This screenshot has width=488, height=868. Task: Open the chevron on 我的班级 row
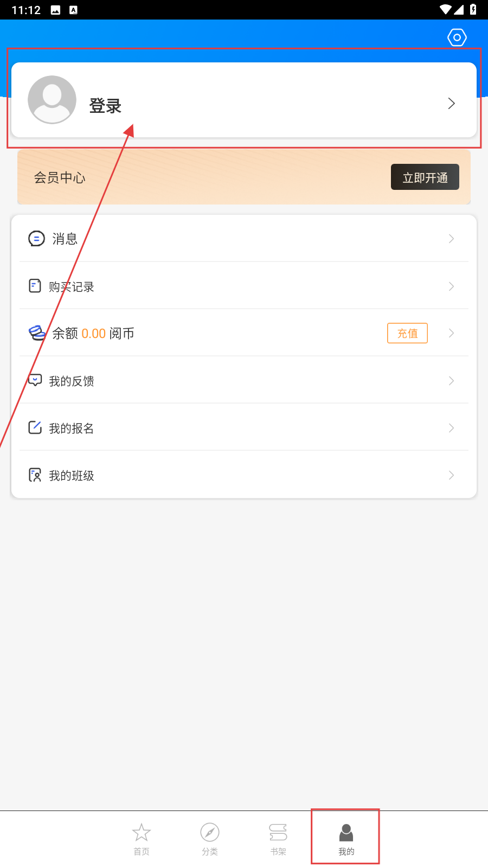[x=451, y=475]
